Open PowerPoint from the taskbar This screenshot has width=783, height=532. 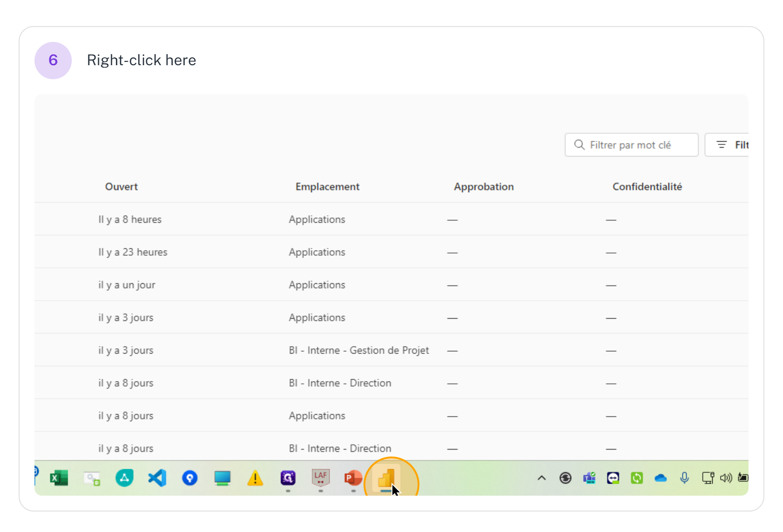coord(353,478)
